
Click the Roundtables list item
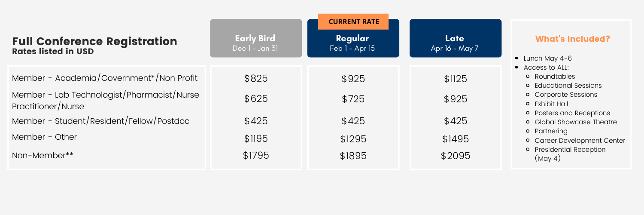554,76
